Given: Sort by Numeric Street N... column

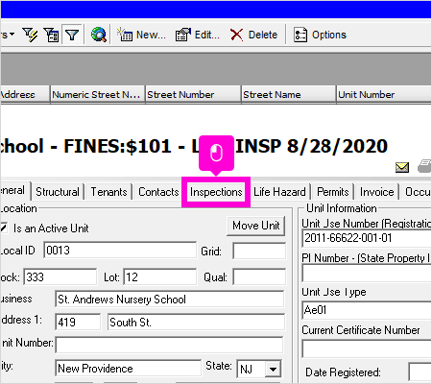Looking at the screenshot, I should (x=98, y=95).
